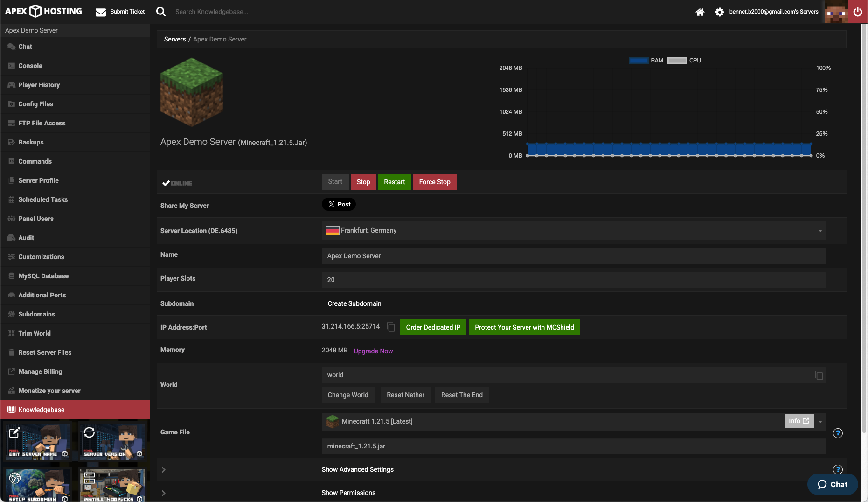Expand Show Advanced Settings
Viewport: 868px width, 502px height.
(357, 469)
